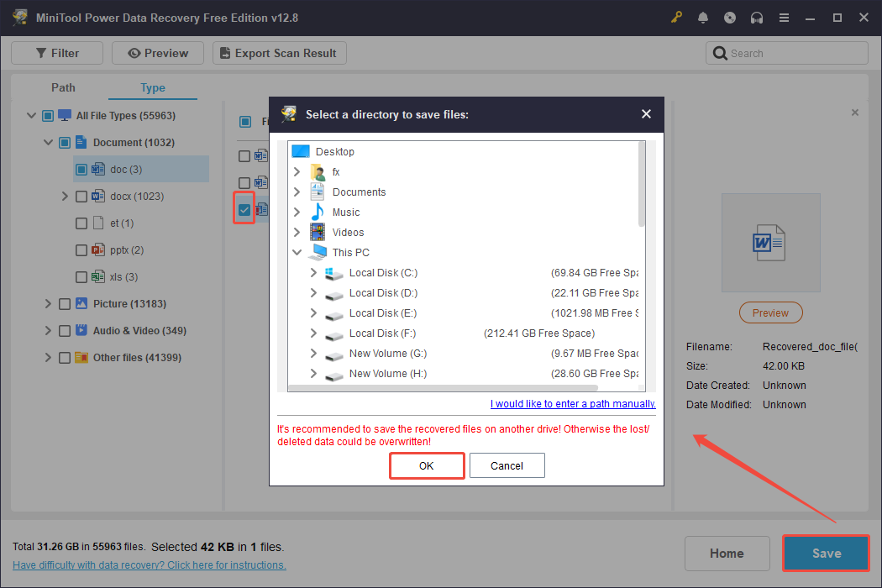Check the docx (1023) checkbox
The width and height of the screenshot is (882, 588).
tap(81, 197)
